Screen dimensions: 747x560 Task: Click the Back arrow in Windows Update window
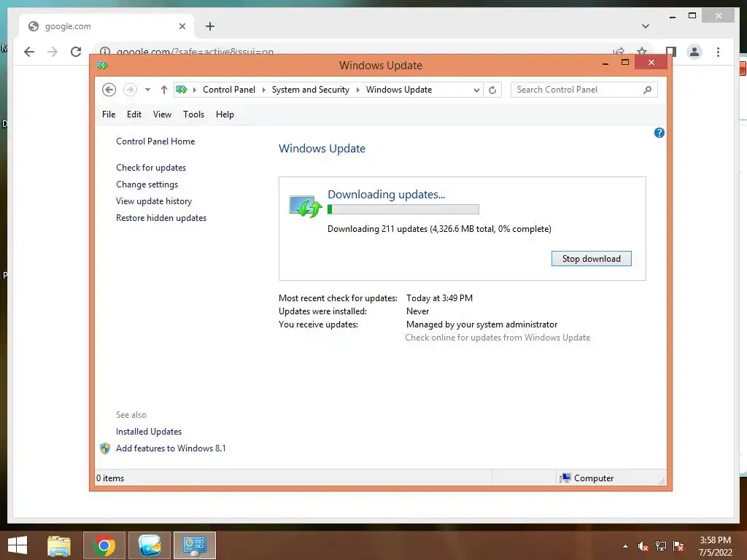tap(109, 90)
